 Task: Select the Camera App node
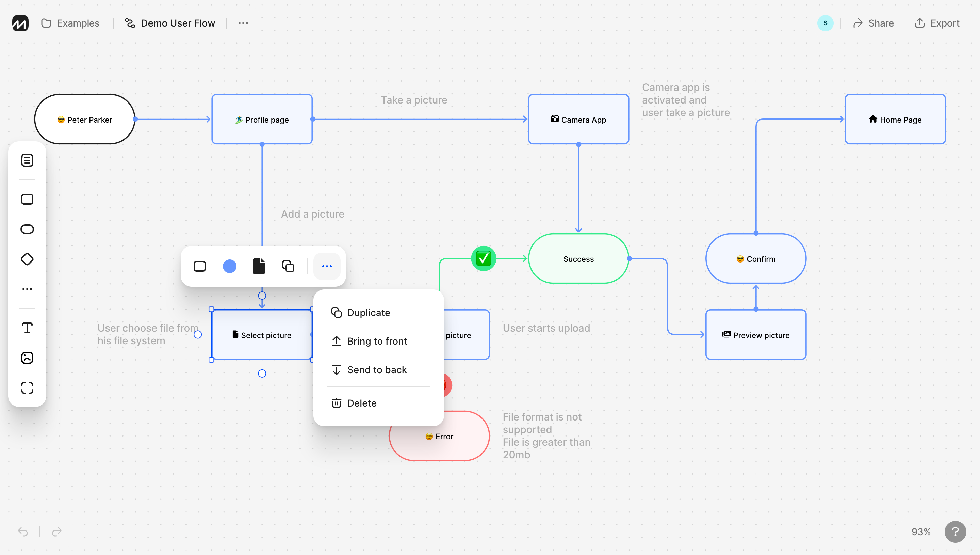coord(578,119)
